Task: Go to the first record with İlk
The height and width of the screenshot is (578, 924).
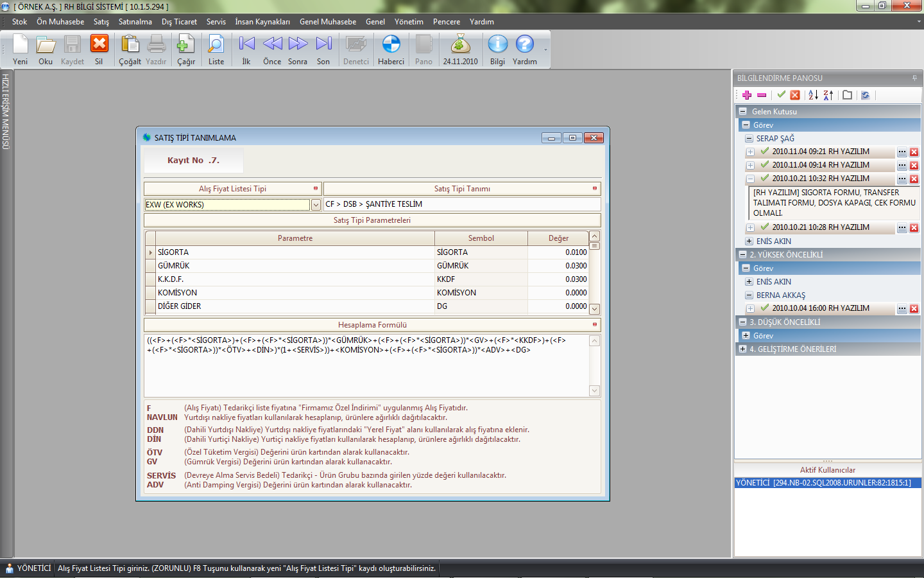Action: coord(246,45)
